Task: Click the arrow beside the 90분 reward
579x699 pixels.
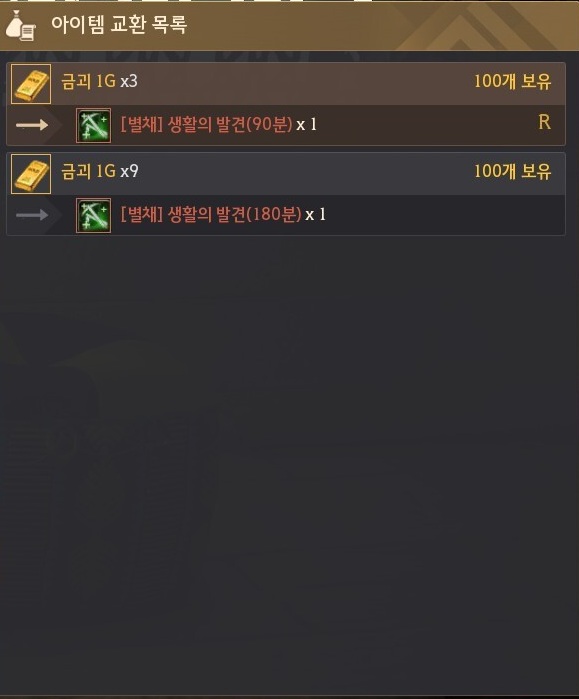Action: 32,125
